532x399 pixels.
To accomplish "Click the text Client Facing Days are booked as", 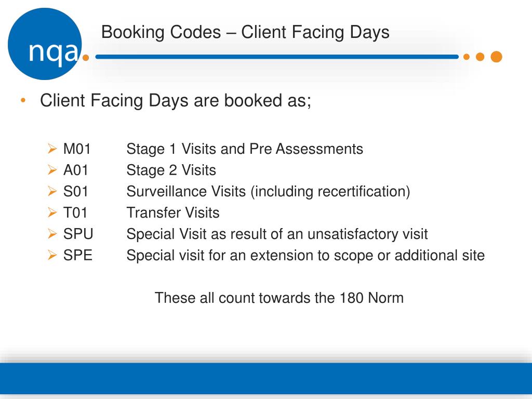I will (176, 100).
